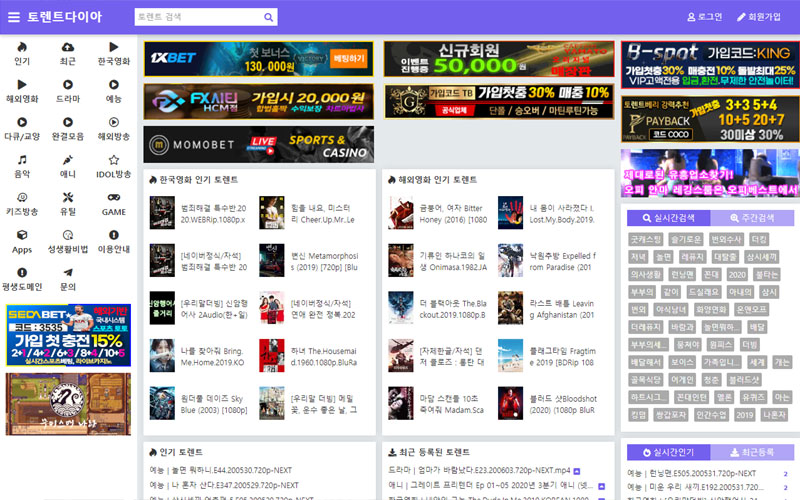Open 범죄해결 특수반 20 20.WEBRip thumbnail

coord(162,213)
